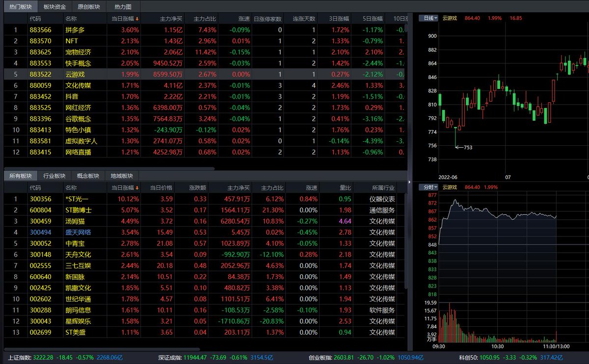
Task: Select the 世纪华通 stock row
Action: point(204,299)
